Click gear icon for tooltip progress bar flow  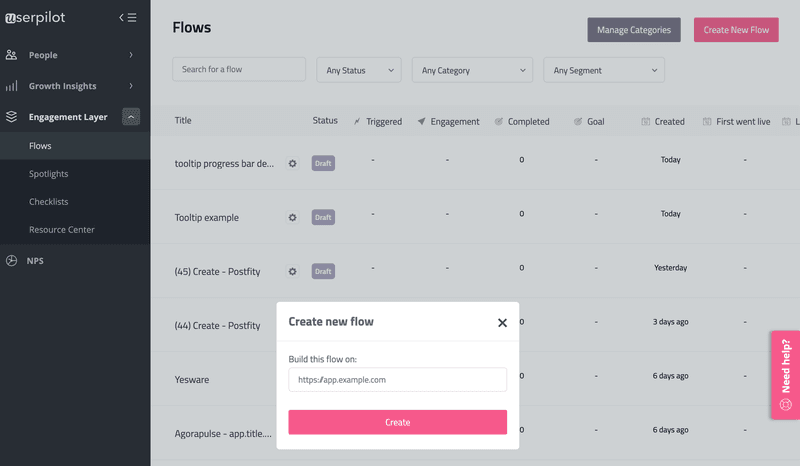point(292,163)
